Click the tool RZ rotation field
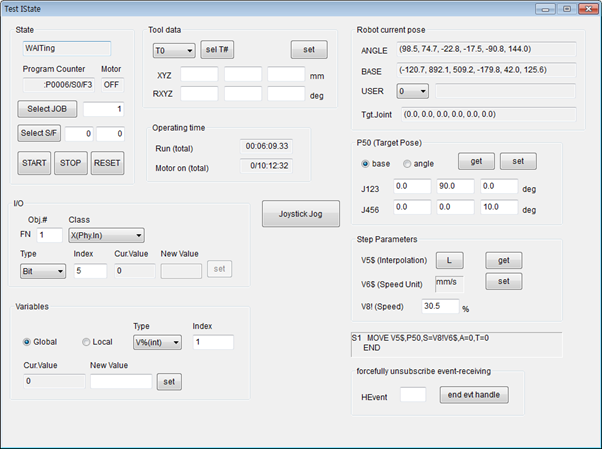Image resolution: width=602 pixels, height=449 pixels. (286, 94)
